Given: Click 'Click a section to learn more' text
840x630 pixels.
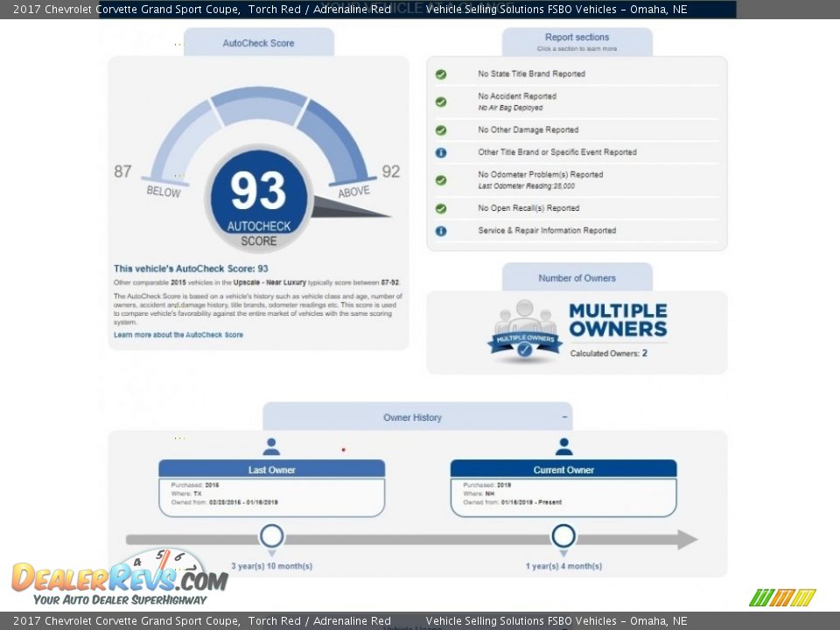Looking at the screenshot, I should point(577,49).
